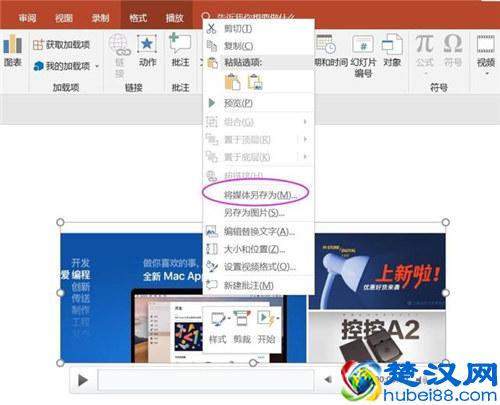Click the top-right video resize handle
This screenshot has width=500, height=405.
point(446,222)
